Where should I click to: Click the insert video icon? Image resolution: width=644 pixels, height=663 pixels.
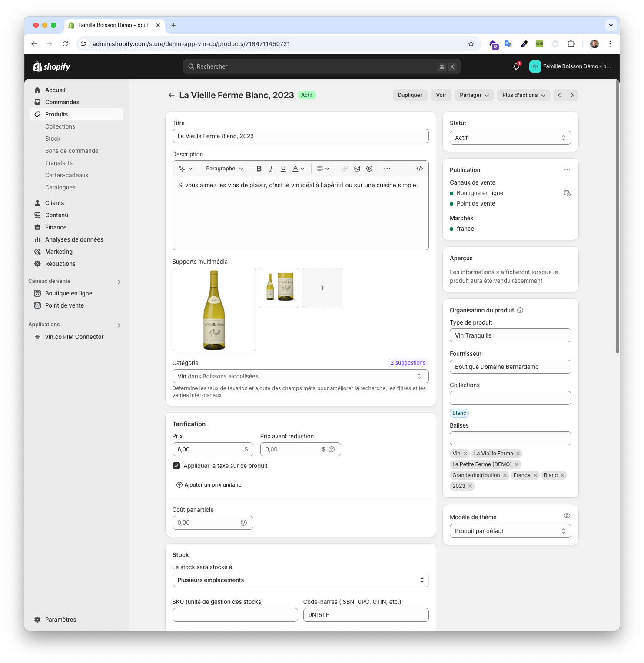coord(369,169)
